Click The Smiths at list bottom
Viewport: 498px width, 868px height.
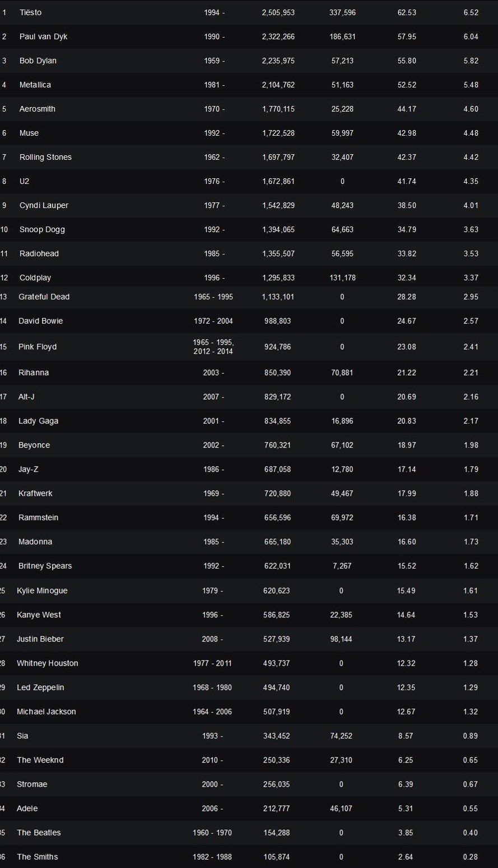point(37,857)
